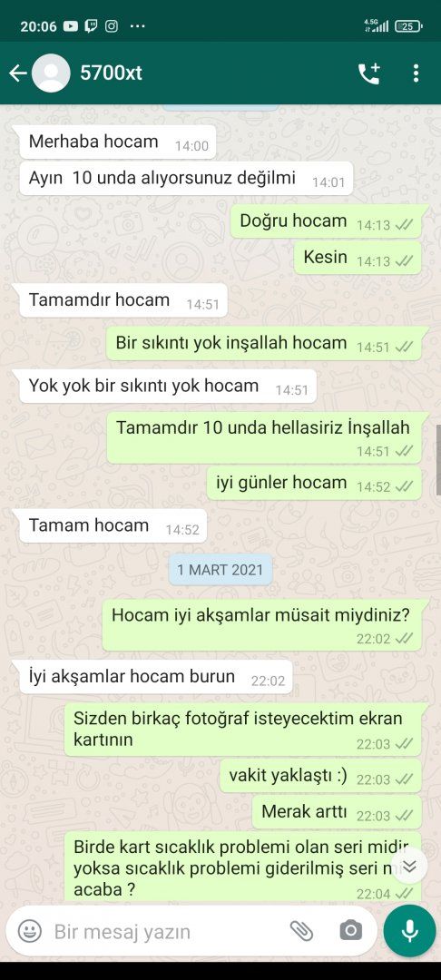Tap the battery indicator in status bar

[409, 26]
